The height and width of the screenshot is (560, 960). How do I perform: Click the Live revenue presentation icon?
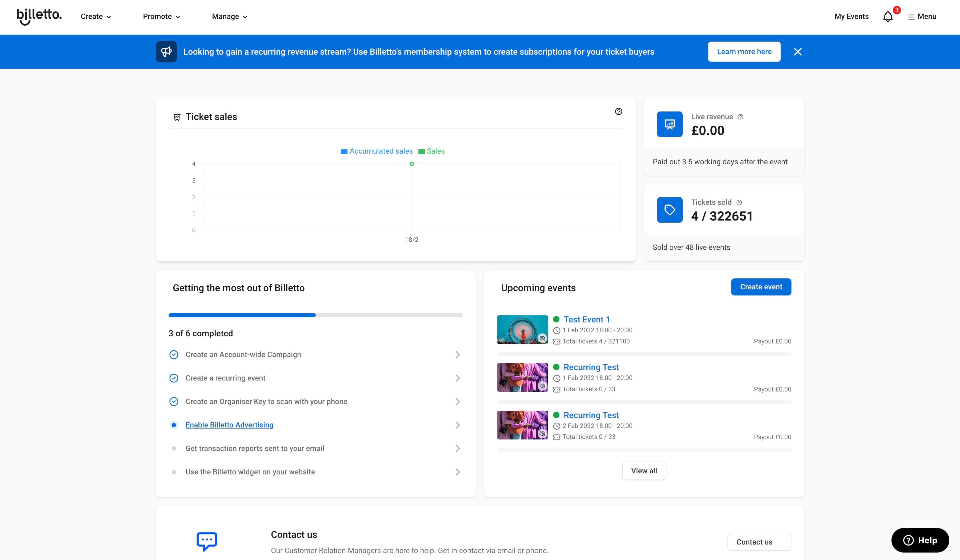click(x=670, y=124)
